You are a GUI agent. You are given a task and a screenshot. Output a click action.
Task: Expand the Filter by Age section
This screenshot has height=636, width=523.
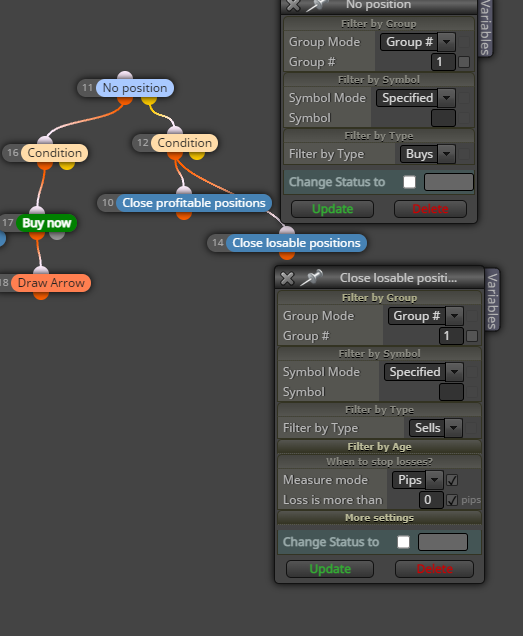379,447
